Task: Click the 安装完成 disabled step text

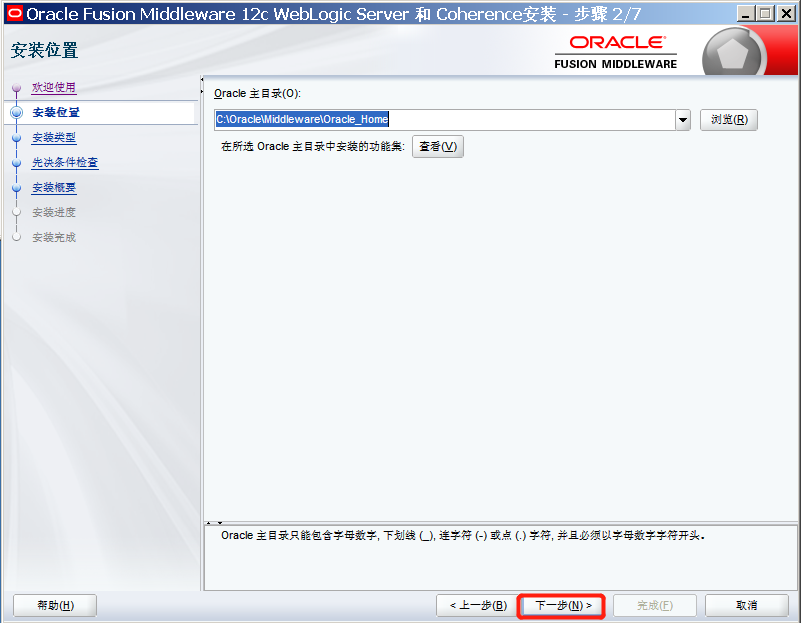Action: pyautogui.click(x=54, y=237)
